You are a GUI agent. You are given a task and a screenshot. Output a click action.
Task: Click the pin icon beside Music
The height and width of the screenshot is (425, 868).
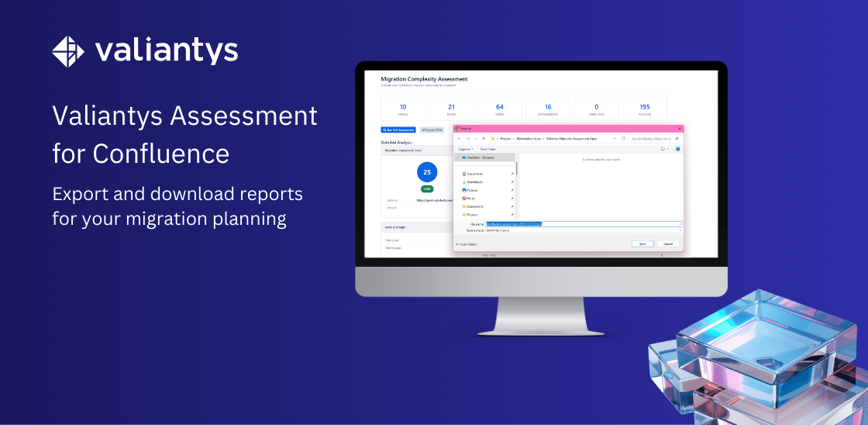(x=512, y=199)
